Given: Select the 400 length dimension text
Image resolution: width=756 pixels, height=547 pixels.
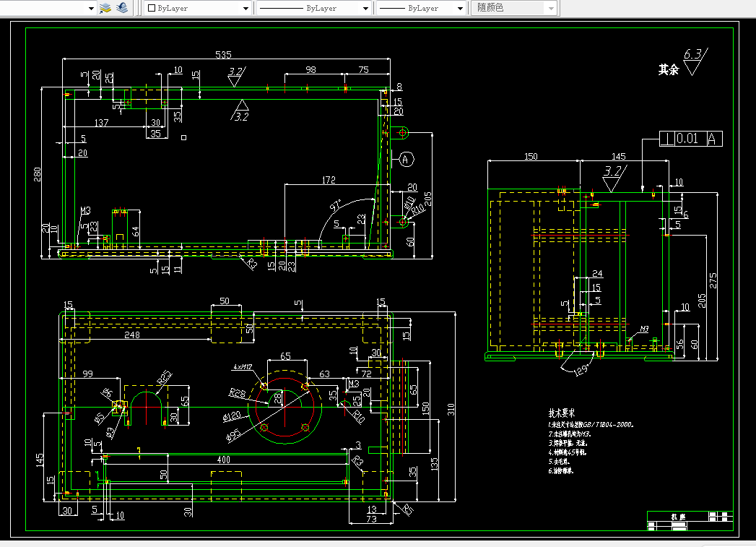Looking at the screenshot, I should tap(224, 460).
